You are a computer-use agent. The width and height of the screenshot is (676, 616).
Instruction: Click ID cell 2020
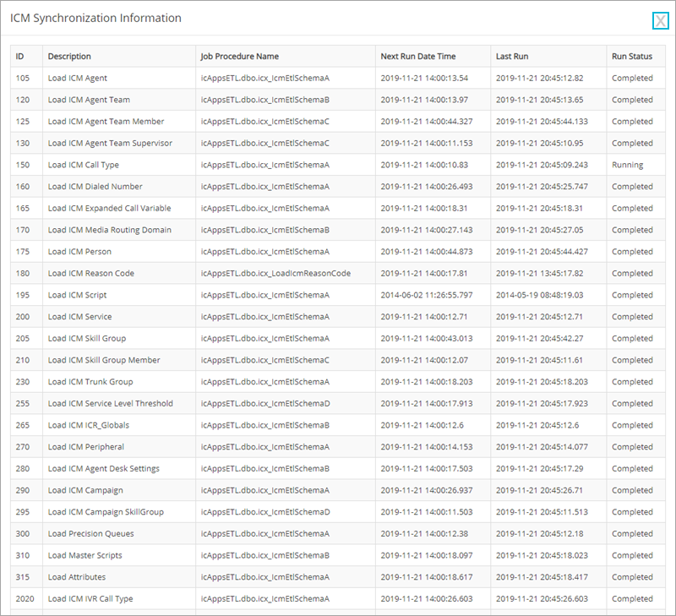pos(25,599)
